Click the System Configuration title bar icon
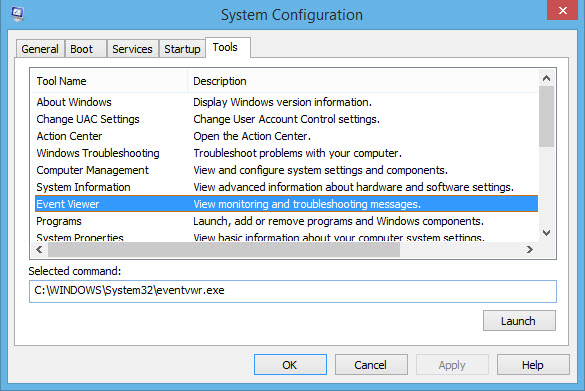 pyautogui.click(x=18, y=14)
